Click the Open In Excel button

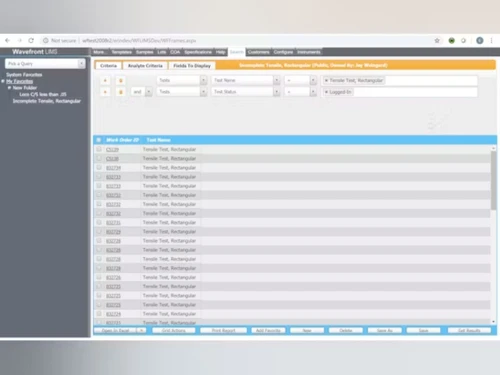click(115, 330)
